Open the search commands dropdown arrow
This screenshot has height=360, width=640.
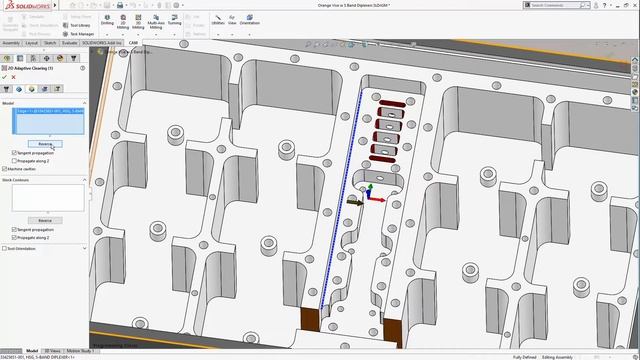tap(588, 5)
